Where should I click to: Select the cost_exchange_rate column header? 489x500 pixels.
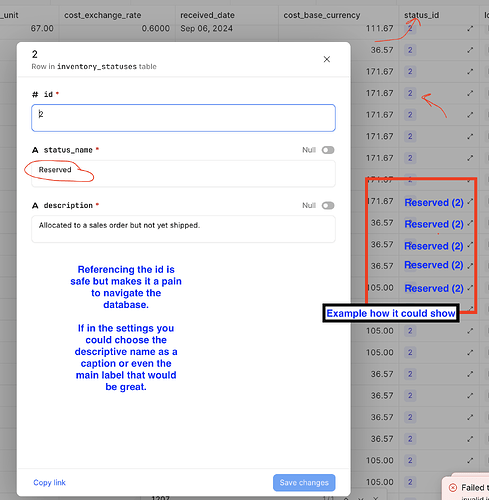click(x=103, y=15)
